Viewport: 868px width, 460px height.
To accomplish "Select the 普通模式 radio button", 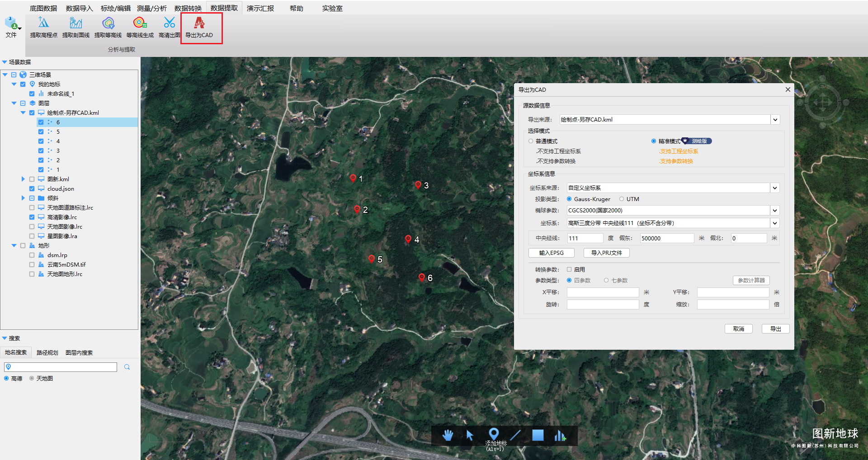I will tap(531, 141).
